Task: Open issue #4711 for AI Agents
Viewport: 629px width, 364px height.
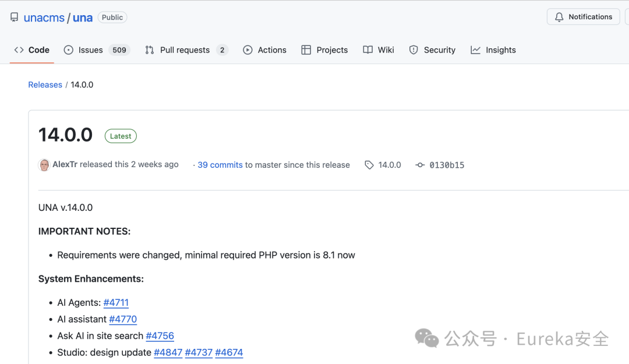Action: (x=116, y=303)
